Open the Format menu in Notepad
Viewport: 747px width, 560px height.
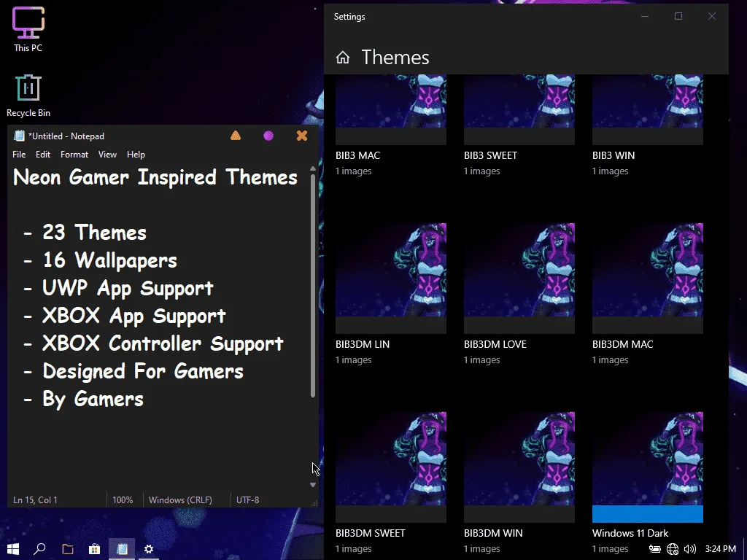[74, 155]
